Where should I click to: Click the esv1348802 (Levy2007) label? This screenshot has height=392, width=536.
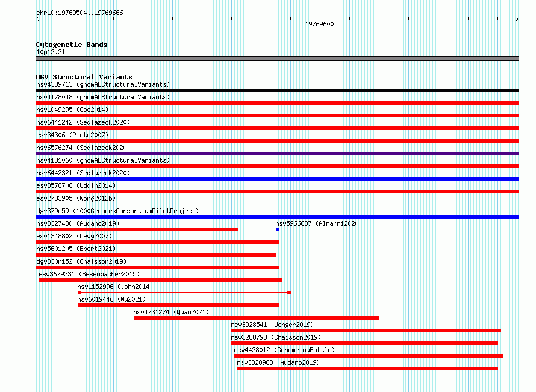tap(74, 236)
